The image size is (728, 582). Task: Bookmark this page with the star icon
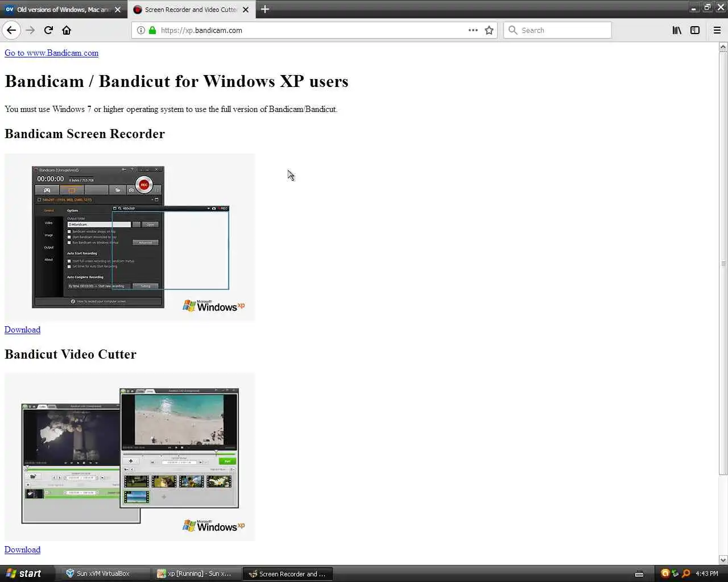(x=489, y=30)
